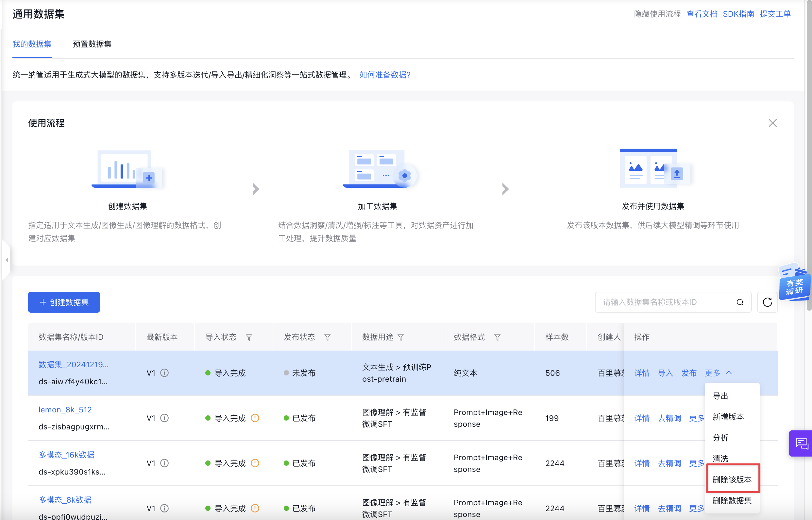Click 去精调 for 多模态_16k数据 row
This screenshot has width=812, height=520.
[x=669, y=463]
